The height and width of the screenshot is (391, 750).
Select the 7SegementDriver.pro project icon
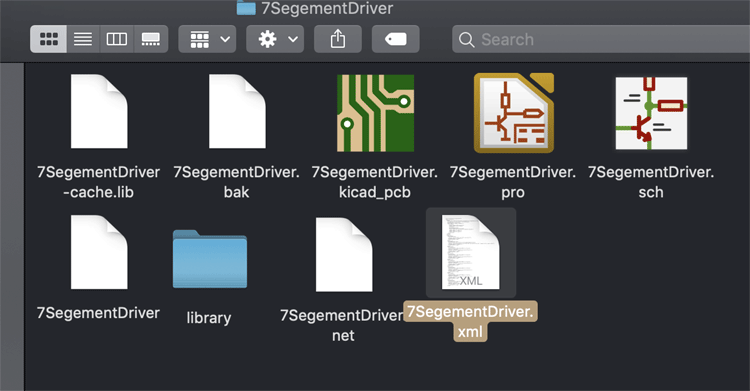coord(514,113)
